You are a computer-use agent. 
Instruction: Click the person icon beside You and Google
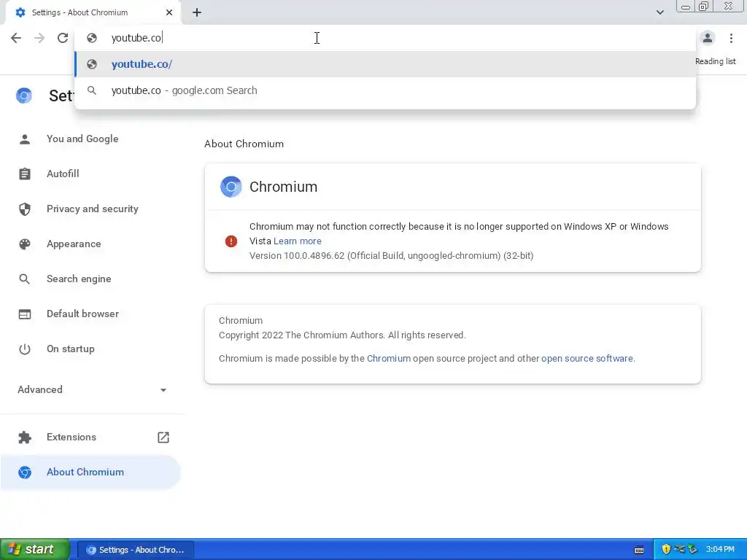[25, 139]
